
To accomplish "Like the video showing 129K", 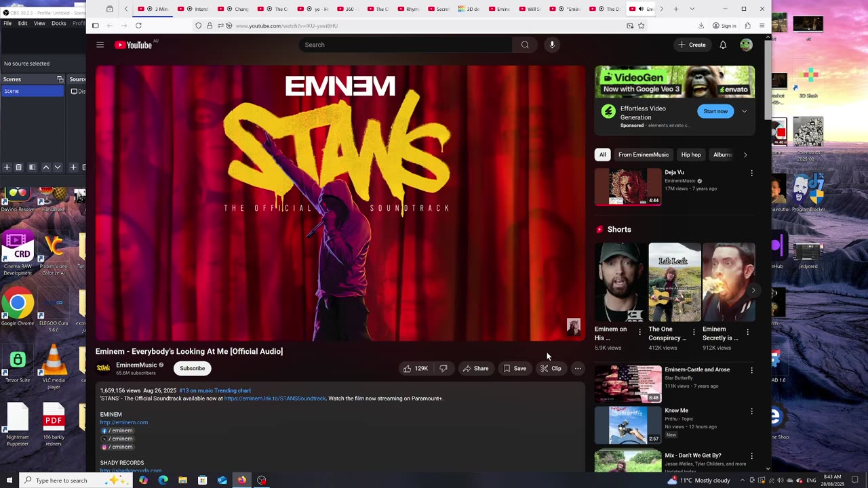I will (x=416, y=369).
